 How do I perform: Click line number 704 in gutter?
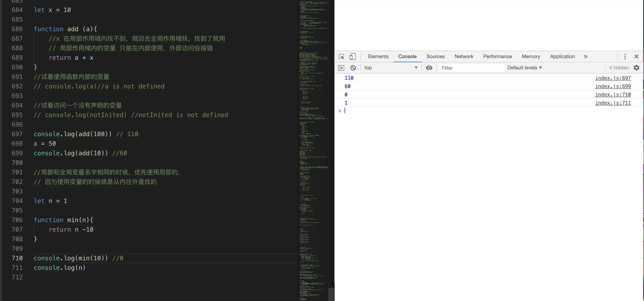point(17,201)
